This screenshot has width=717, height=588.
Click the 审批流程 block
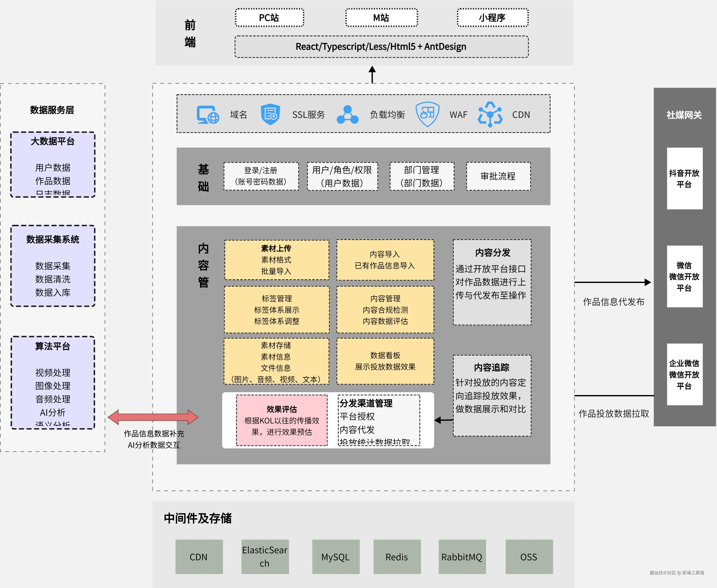pyautogui.click(x=498, y=176)
